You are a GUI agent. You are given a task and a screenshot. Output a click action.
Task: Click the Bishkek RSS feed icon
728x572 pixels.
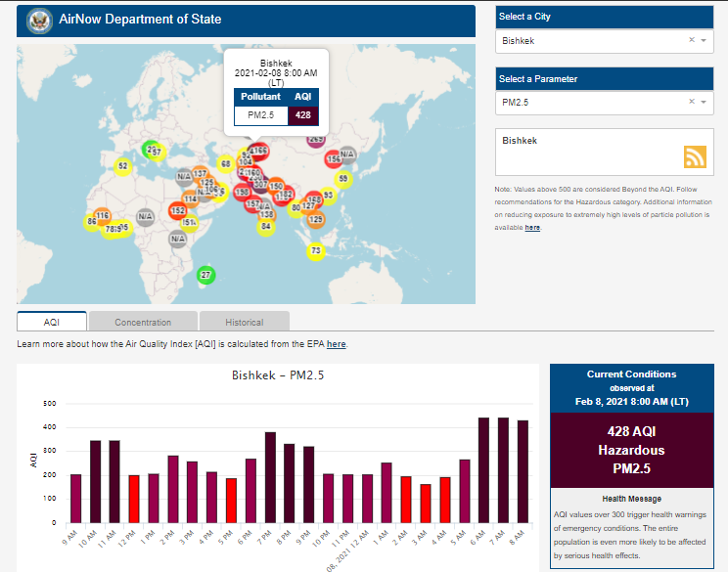[695, 156]
